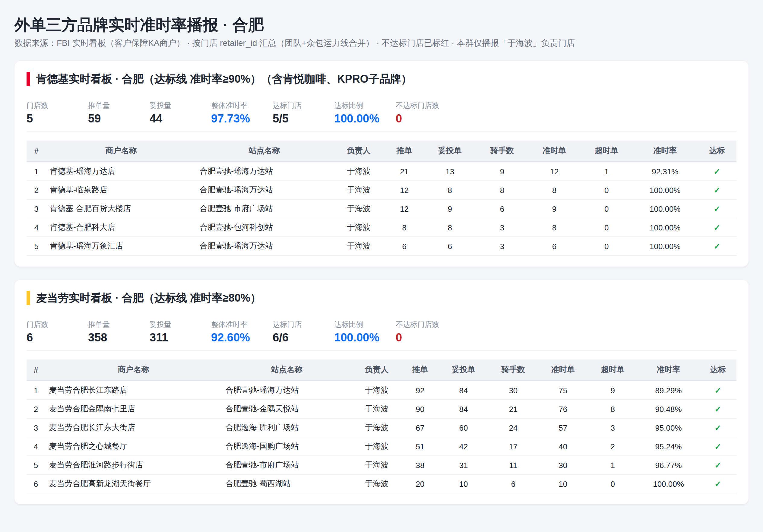Click the KFC 达标门店 value 5/5
Image resolution: width=763 pixels, height=532 pixels.
coord(280,119)
